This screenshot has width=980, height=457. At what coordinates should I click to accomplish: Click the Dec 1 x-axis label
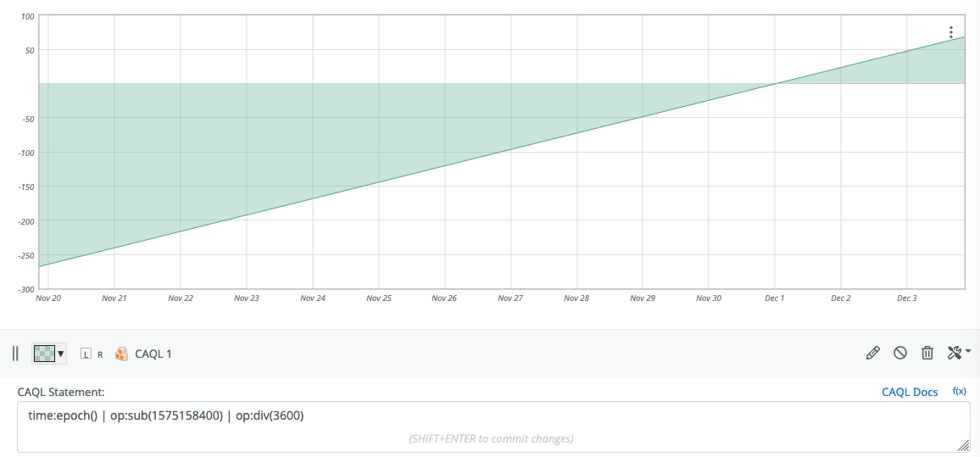pos(774,298)
